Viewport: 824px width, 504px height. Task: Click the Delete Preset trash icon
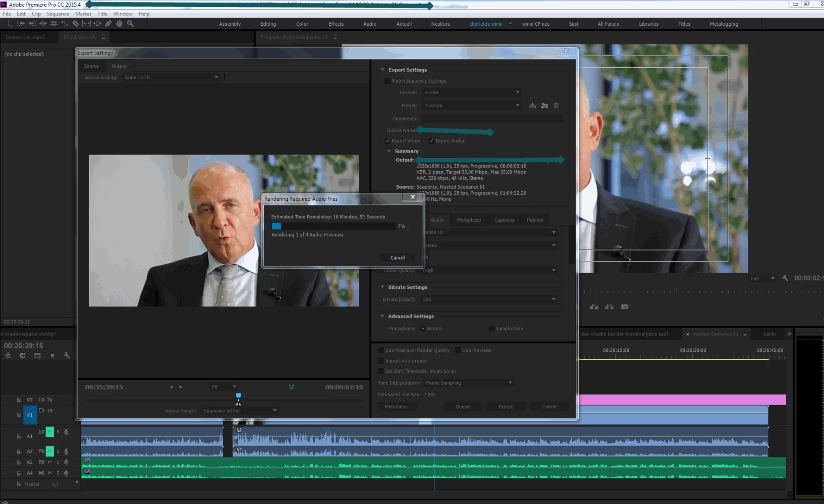pyautogui.click(x=556, y=105)
